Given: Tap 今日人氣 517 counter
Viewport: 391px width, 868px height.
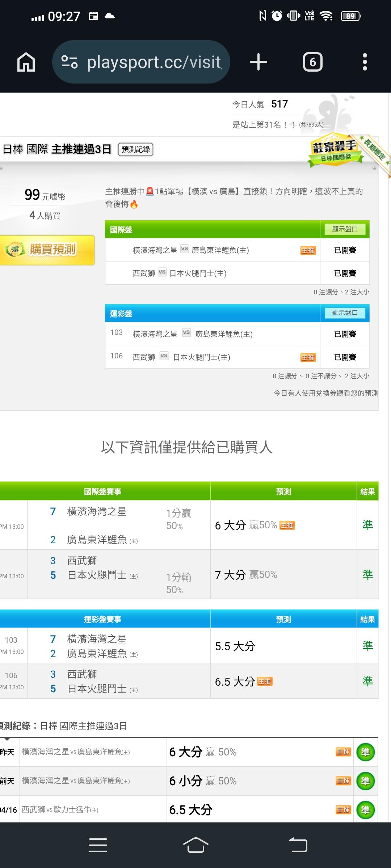Looking at the screenshot, I should [x=260, y=104].
